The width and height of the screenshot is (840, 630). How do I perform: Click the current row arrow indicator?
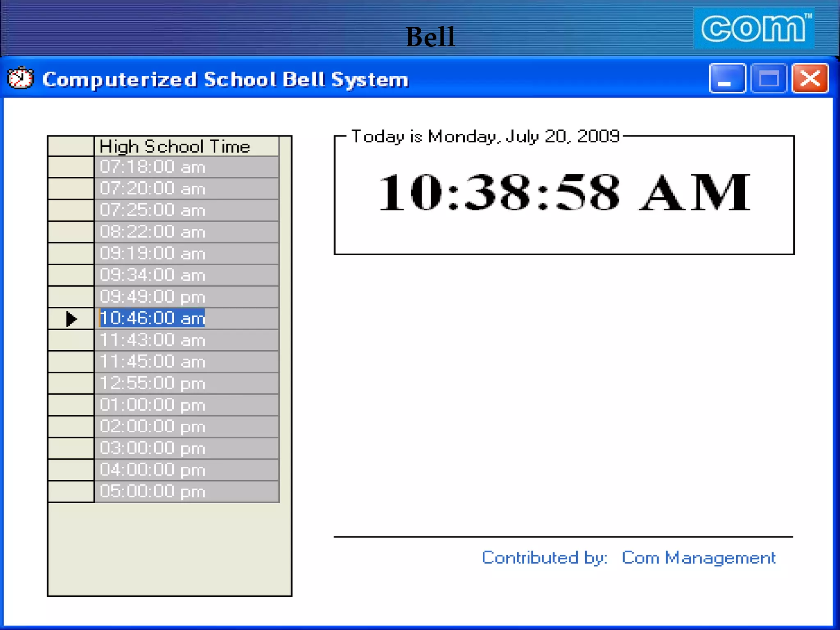(71, 319)
